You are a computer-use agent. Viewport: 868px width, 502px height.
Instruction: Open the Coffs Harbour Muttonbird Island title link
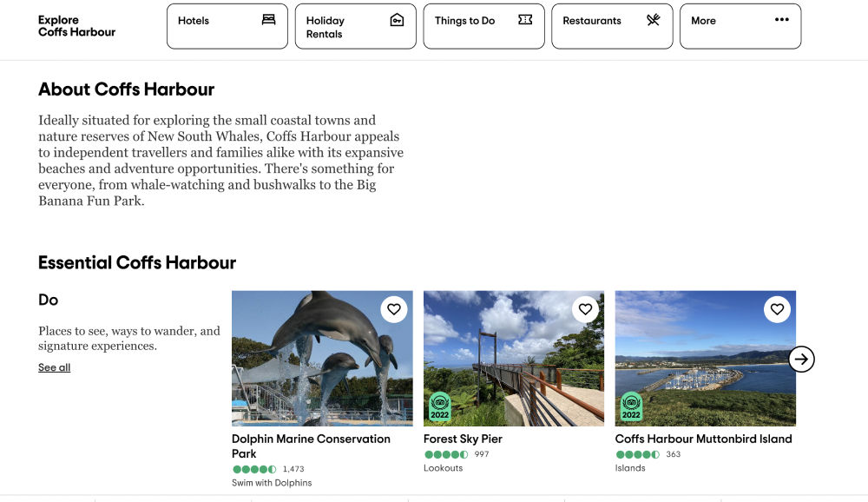704,439
